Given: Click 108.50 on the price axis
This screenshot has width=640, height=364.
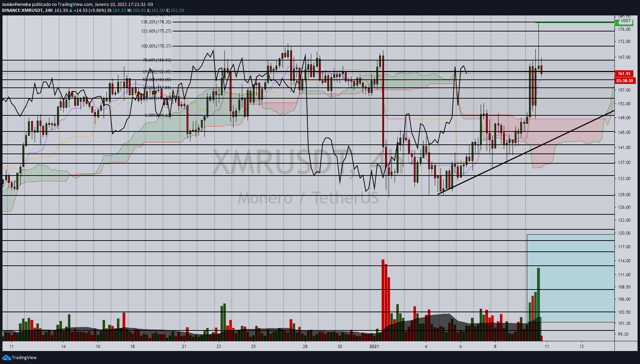Looking at the screenshot, I should 624,287.
